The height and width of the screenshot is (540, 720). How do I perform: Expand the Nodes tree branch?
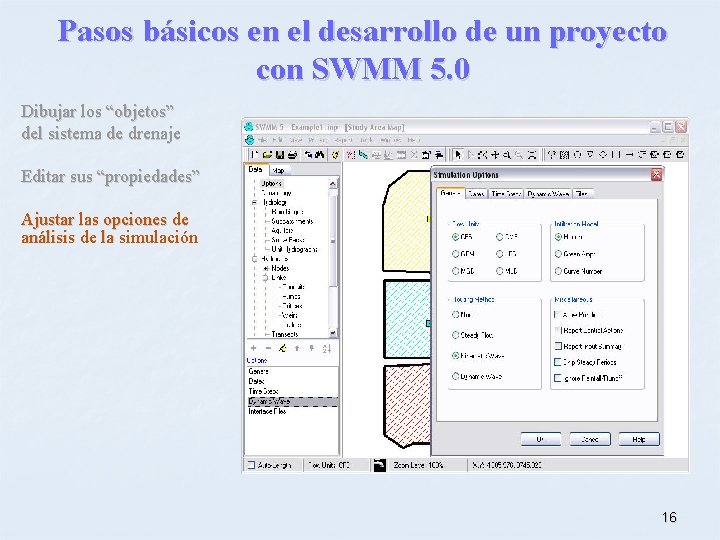tap(266, 268)
